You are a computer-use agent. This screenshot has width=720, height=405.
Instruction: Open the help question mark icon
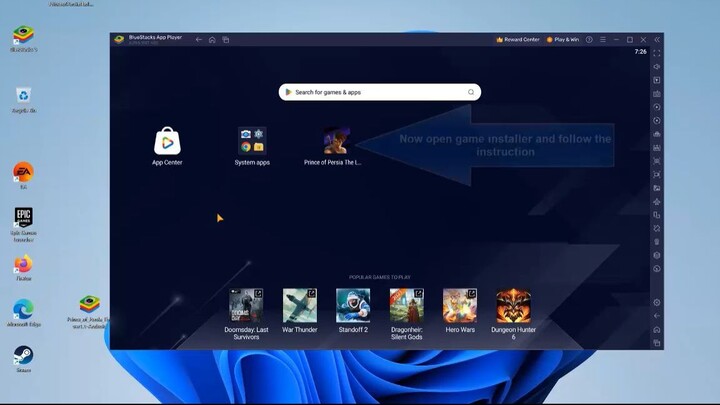590,40
